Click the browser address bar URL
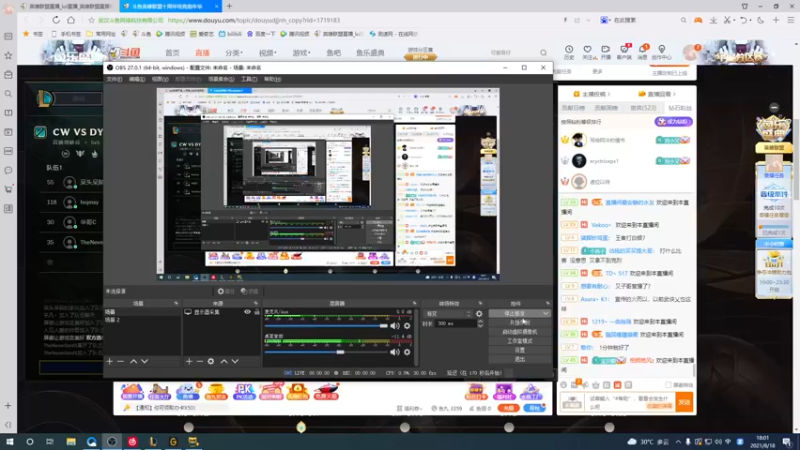 pos(254,20)
